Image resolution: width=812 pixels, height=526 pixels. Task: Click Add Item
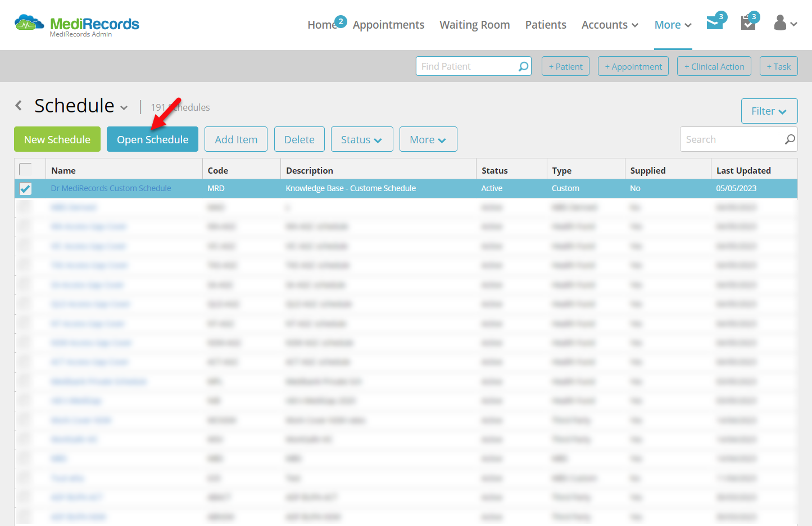tap(236, 139)
